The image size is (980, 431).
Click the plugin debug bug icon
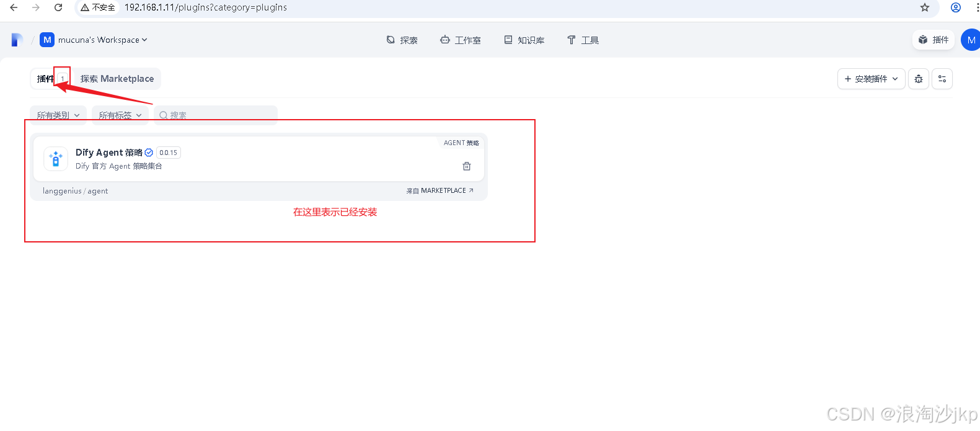pyautogui.click(x=919, y=79)
